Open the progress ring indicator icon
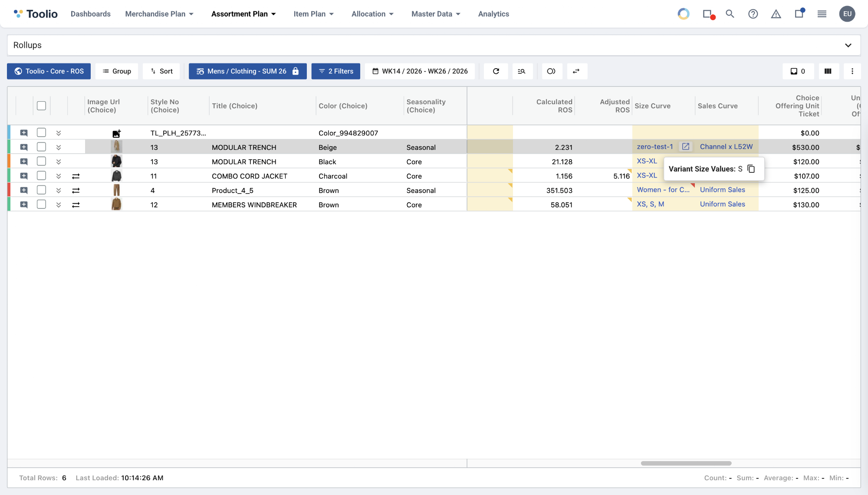 point(684,14)
